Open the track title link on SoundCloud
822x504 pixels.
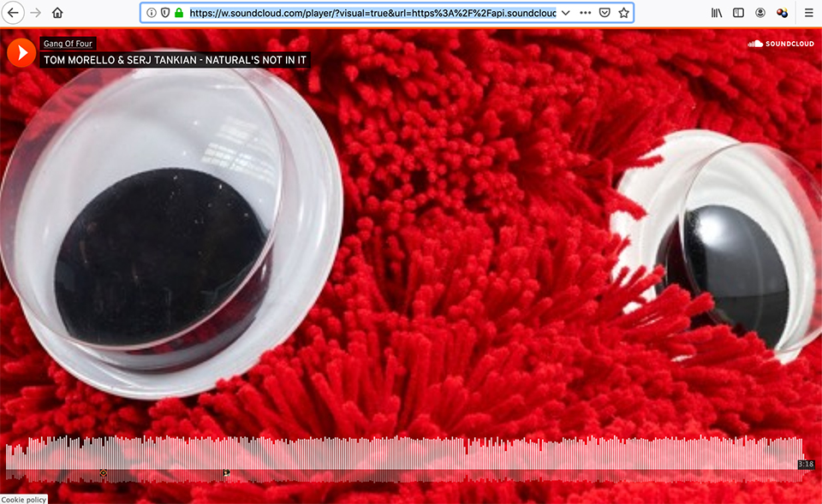coord(175,60)
